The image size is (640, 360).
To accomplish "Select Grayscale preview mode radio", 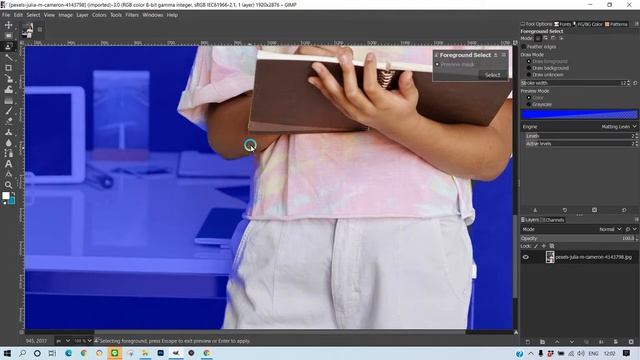I will click(x=529, y=104).
